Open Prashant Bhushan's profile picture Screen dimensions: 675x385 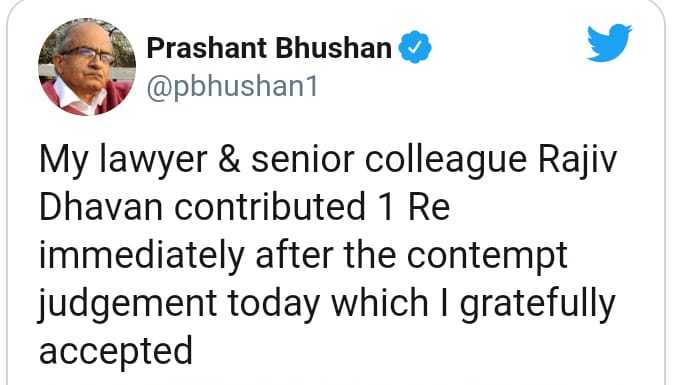coord(87,67)
